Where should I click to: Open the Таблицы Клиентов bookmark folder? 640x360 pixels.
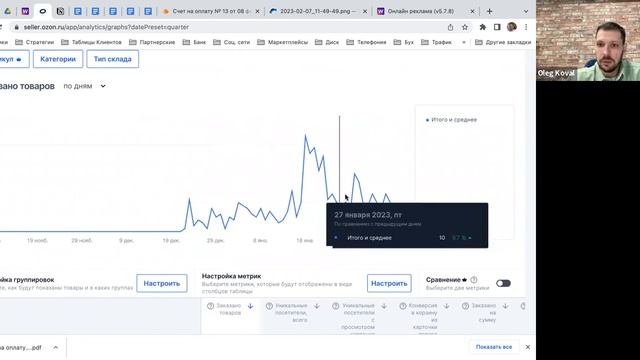pyautogui.click(x=91, y=42)
